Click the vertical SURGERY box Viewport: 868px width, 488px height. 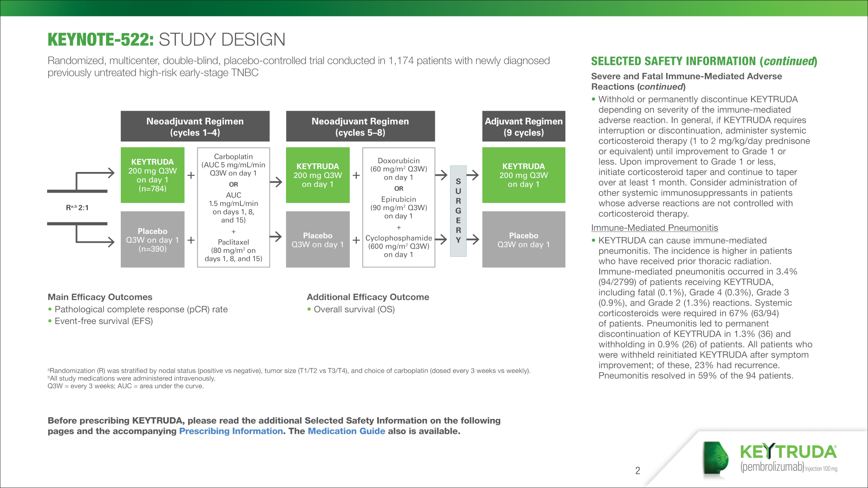coord(458,211)
